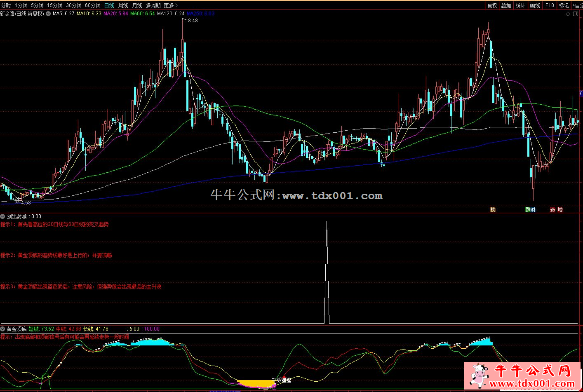Click the yellow bottom zone in 黄金顶底 panel

tap(256, 383)
